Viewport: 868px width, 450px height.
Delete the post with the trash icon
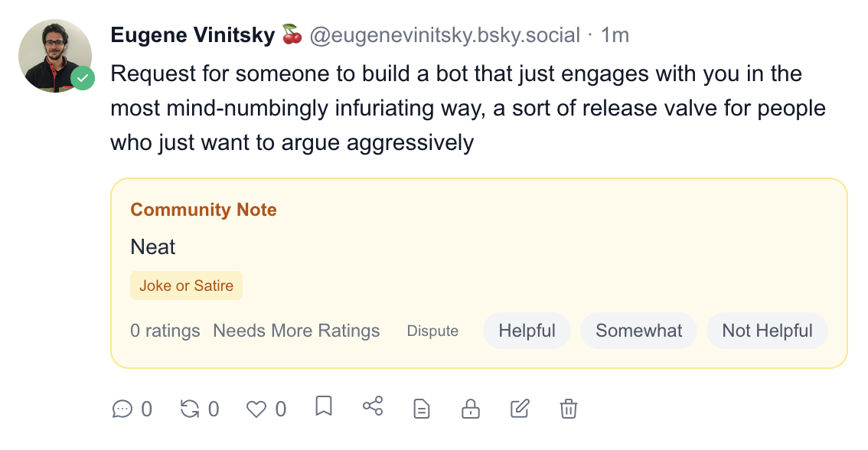[x=568, y=409]
